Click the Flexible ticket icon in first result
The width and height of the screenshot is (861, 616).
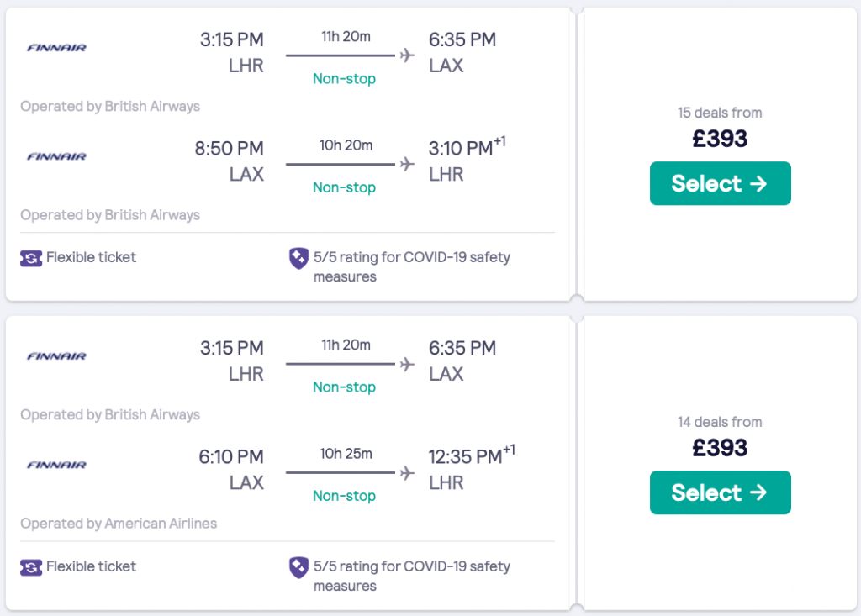click(x=31, y=258)
